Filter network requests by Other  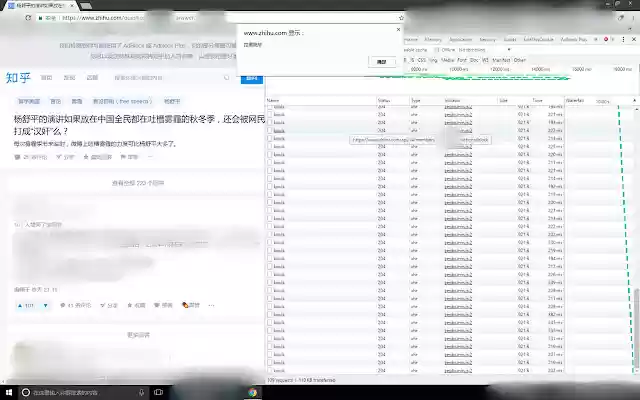click(520, 60)
